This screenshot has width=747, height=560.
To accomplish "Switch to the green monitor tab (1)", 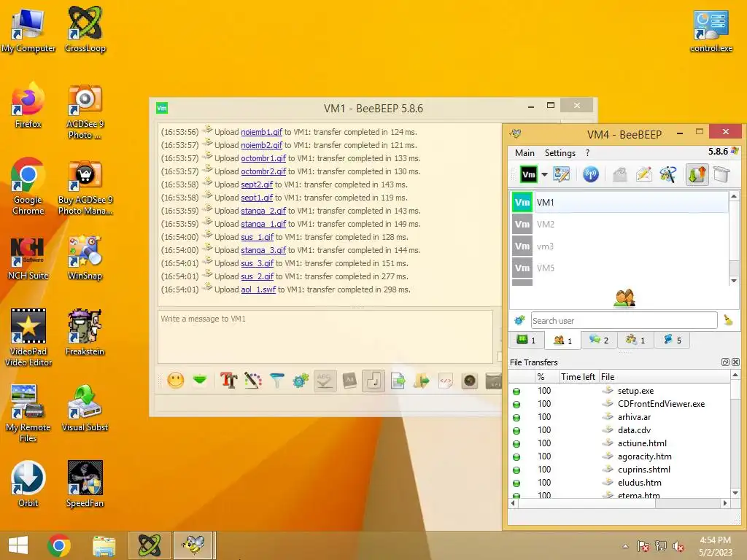I will point(527,340).
